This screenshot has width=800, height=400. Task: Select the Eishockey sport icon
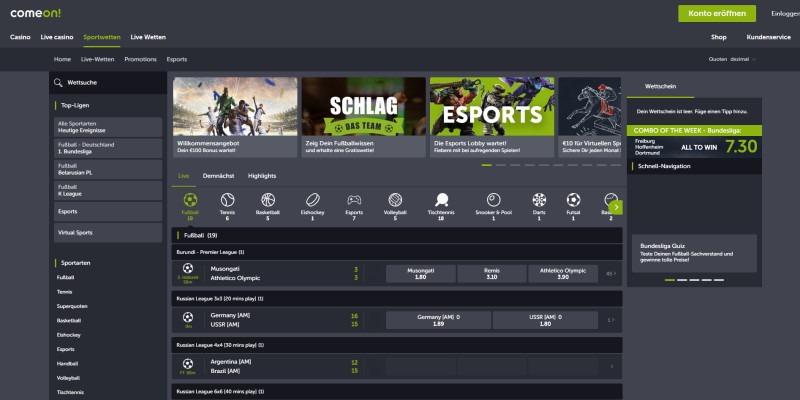pos(313,199)
